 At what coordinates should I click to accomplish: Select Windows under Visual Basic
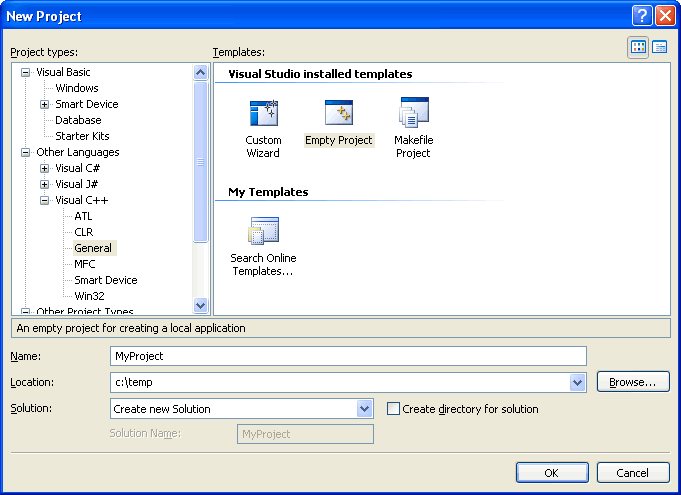(77, 88)
